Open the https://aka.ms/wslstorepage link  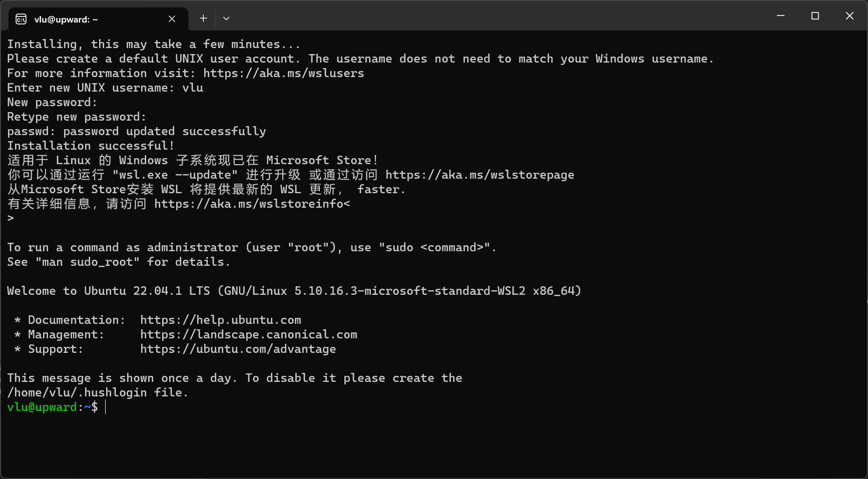[480, 175]
